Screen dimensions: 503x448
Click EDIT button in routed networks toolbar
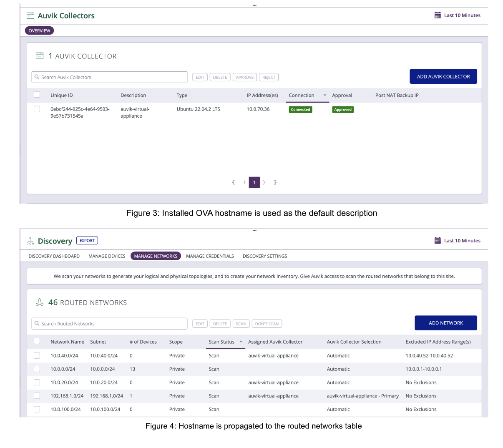[x=200, y=324]
